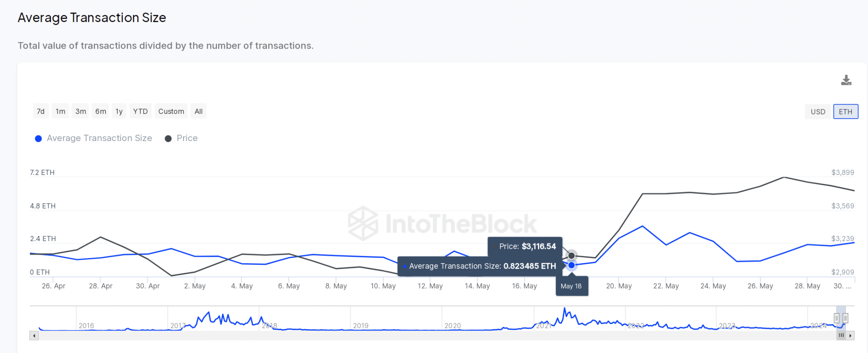
Task: Click the left range selector handle
Action: [x=837, y=318]
